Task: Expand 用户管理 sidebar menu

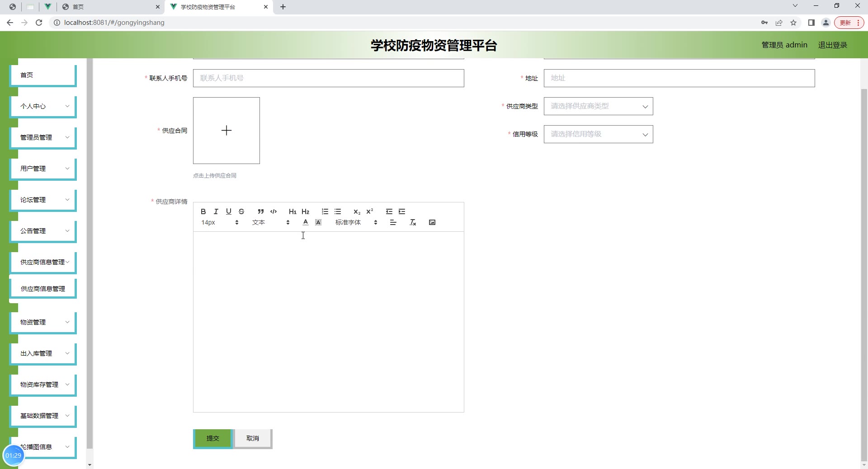Action: tap(43, 169)
